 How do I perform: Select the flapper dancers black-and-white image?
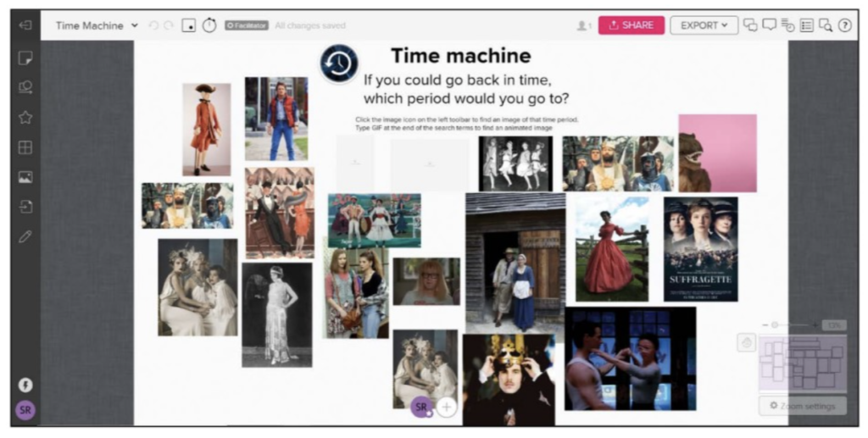pyautogui.click(x=515, y=164)
